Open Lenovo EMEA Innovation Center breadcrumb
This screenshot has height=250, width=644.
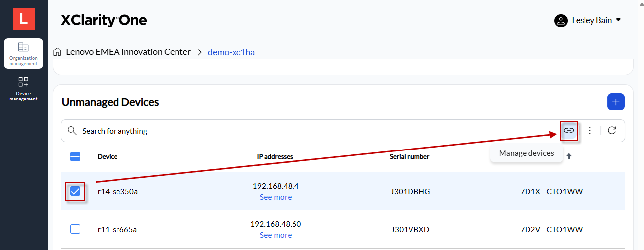[128, 52]
